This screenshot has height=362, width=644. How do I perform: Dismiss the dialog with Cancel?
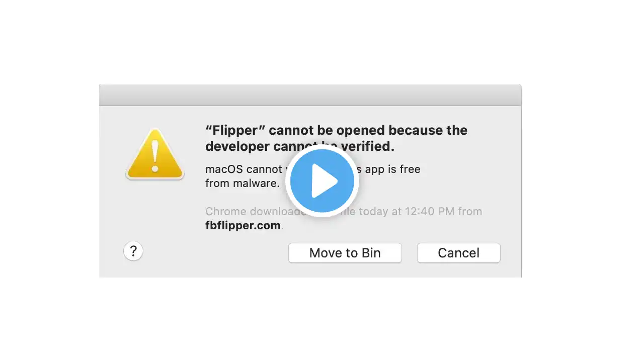coord(458,253)
